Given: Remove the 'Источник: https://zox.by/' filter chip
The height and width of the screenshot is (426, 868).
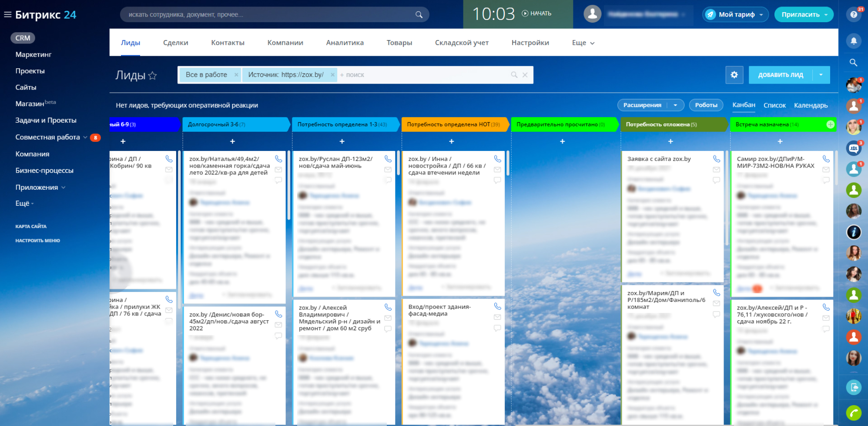Looking at the screenshot, I should [332, 75].
